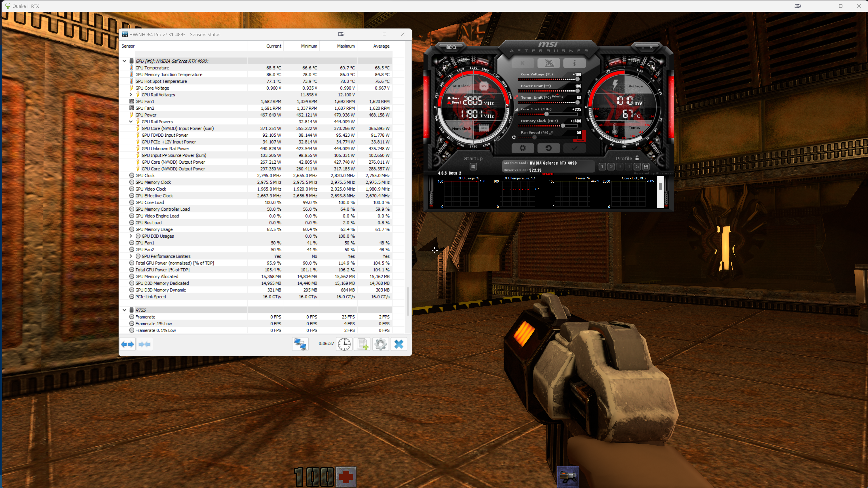Save profile with floppy disk icon
The image size is (868, 488).
point(646,167)
